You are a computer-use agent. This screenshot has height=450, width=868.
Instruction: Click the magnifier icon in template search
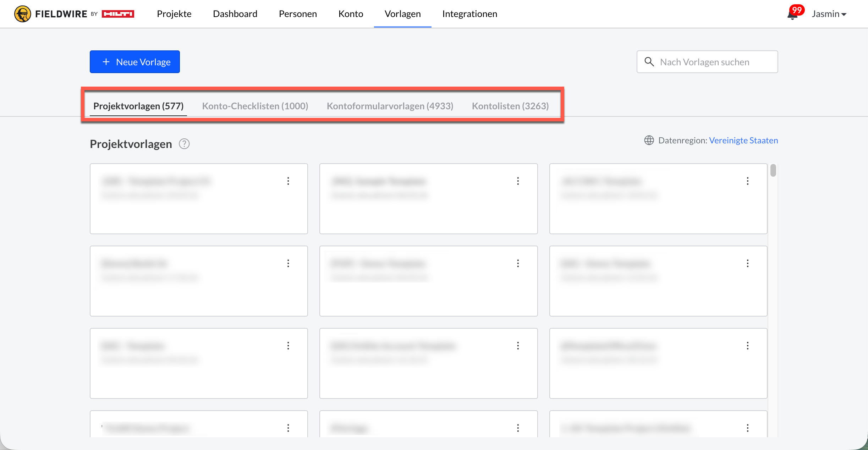(x=649, y=62)
